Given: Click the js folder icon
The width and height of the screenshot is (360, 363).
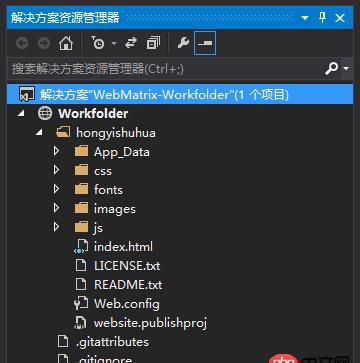Looking at the screenshot, I should [81, 228].
